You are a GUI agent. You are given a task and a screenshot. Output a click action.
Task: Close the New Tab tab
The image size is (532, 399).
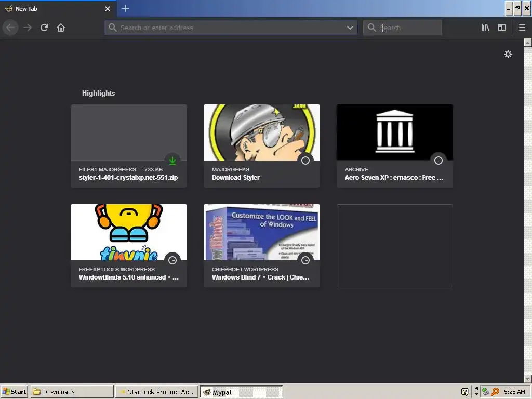[108, 9]
